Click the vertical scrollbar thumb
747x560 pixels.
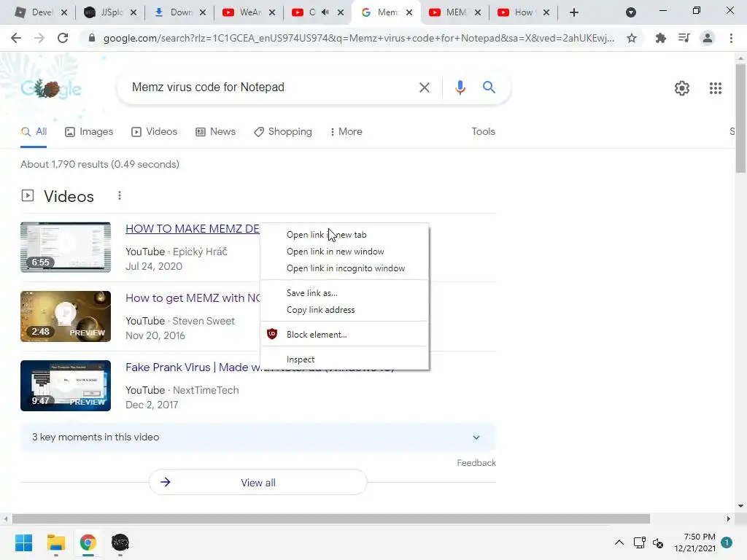point(741,119)
